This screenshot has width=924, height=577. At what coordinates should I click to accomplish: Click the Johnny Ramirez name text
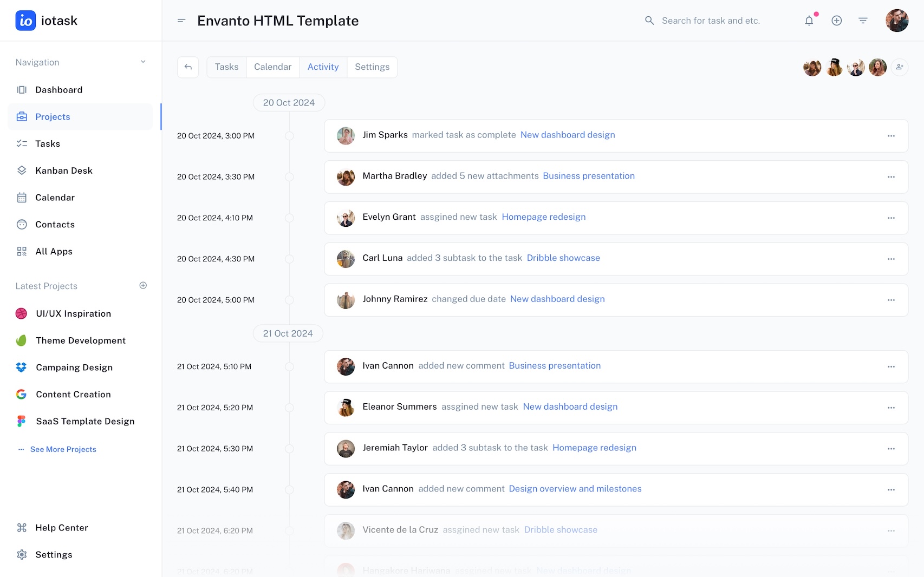click(x=395, y=299)
